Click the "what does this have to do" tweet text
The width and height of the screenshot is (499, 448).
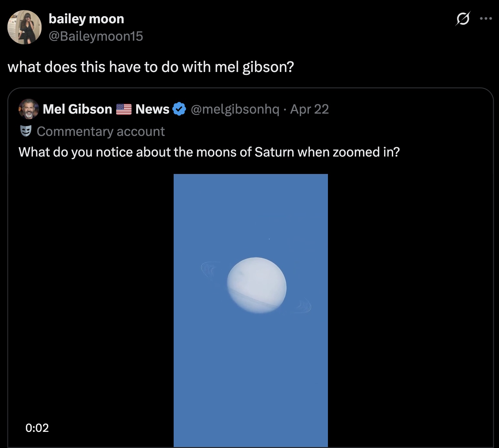pyautogui.click(x=150, y=67)
